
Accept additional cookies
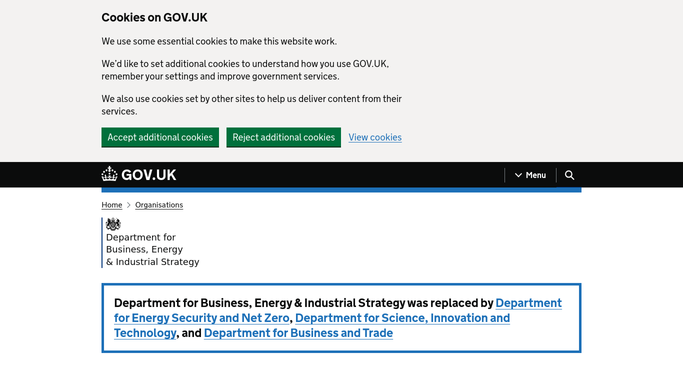click(x=160, y=137)
